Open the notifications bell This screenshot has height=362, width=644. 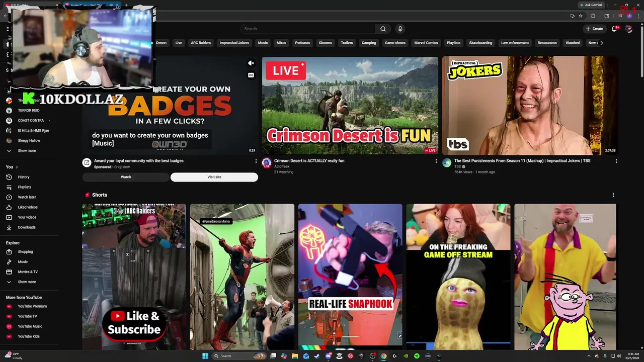614,29
